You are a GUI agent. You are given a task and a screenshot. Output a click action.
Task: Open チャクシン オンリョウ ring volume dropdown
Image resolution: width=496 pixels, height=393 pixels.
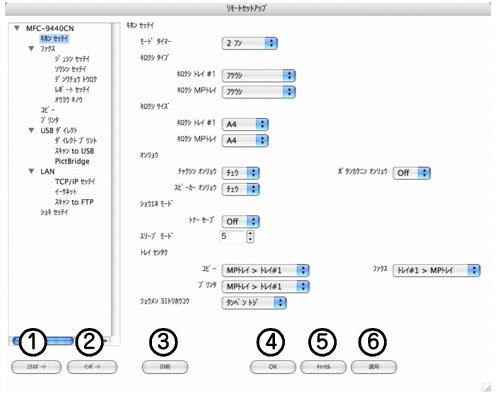240,173
